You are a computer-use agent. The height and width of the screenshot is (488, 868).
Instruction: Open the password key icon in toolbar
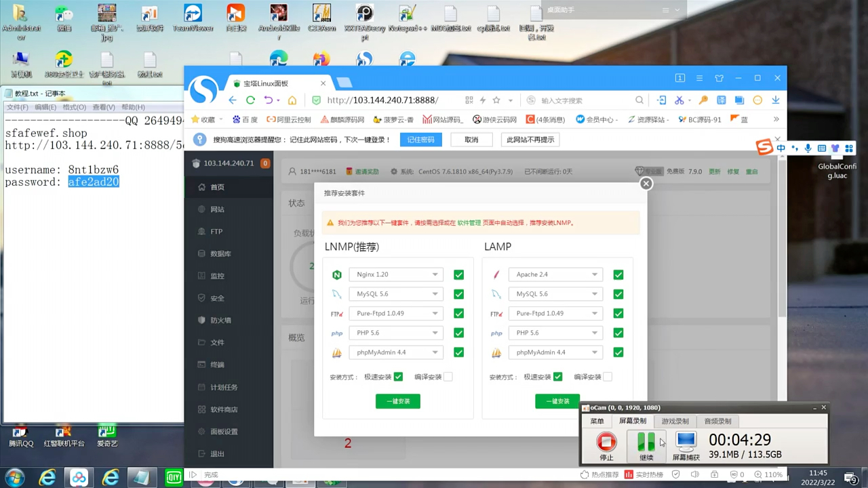[x=703, y=100]
